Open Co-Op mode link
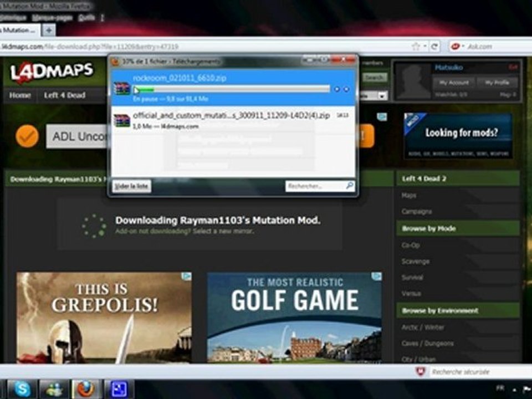The width and height of the screenshot is (532, 399). (411, 245)
